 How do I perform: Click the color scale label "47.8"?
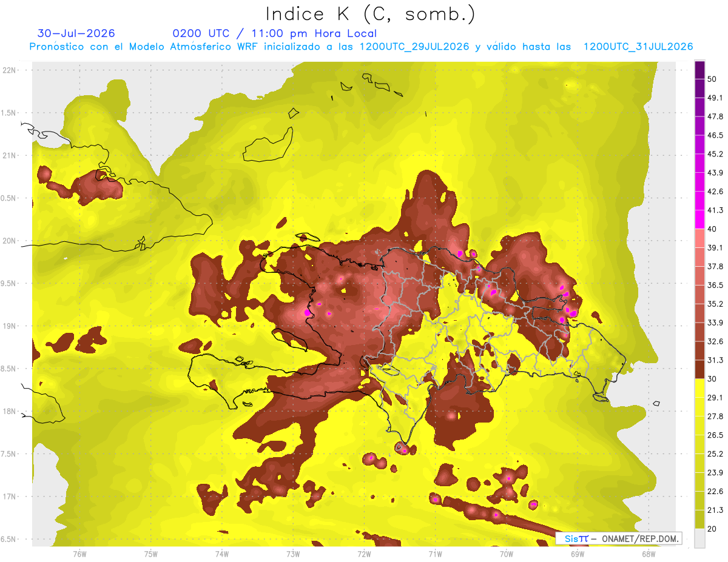click(x=715, y=116)
